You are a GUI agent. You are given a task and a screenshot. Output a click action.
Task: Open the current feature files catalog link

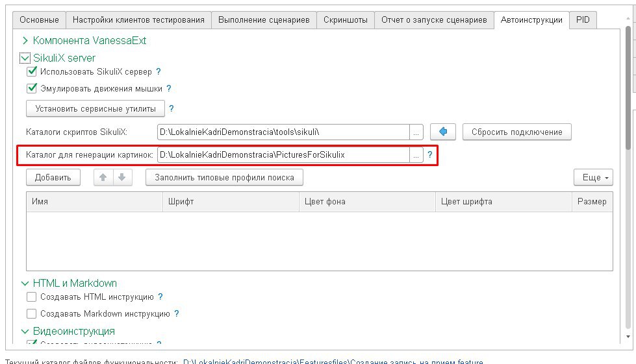pos(333,361)
